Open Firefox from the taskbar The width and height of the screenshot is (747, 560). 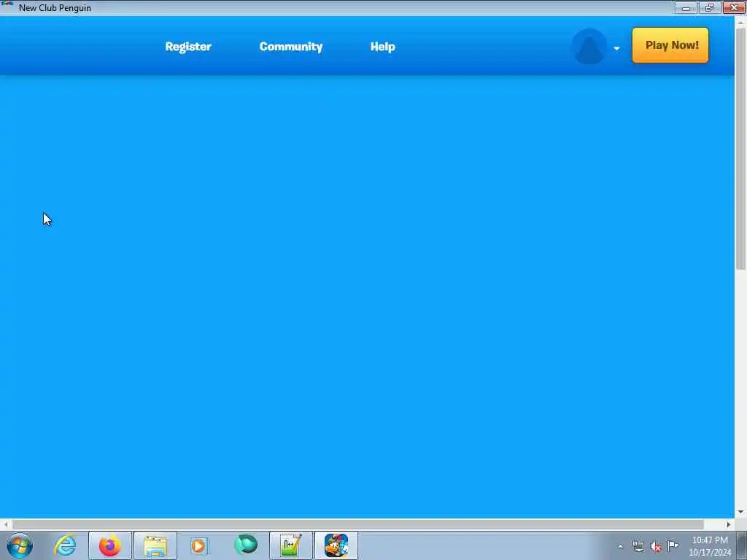(x=110, y=545)
